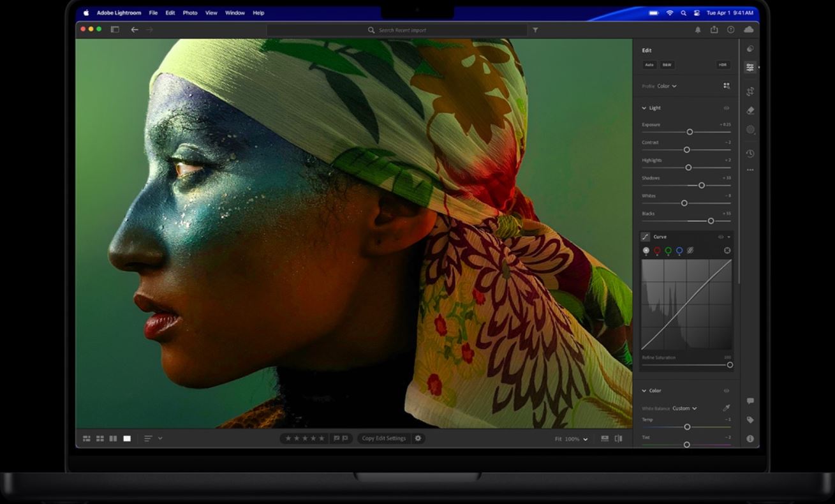This screenshot has width=835, height=504.
Task: Open the Versions history panel
Action: [750, 154]
